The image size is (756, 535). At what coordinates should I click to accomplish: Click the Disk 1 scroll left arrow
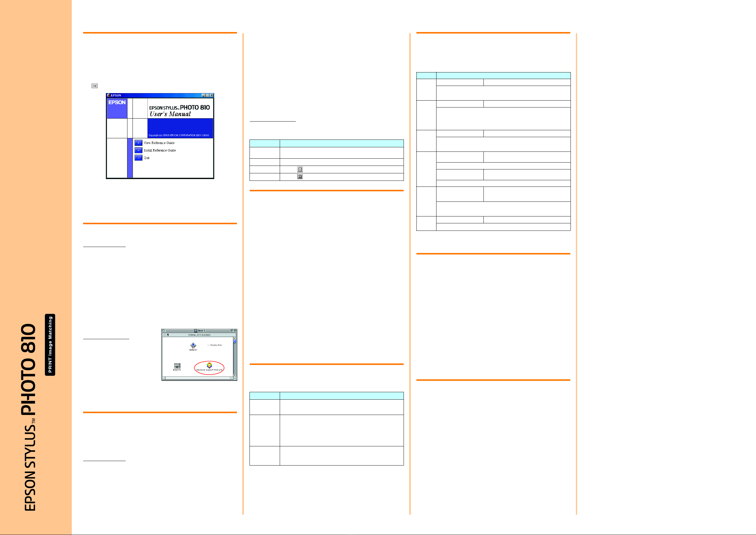[x=164, y=378]
